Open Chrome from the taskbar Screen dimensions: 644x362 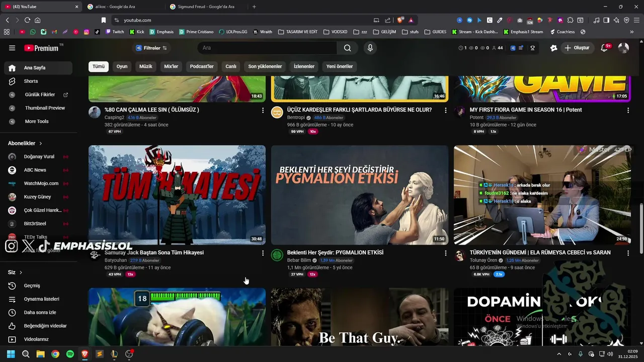[55, 354]
